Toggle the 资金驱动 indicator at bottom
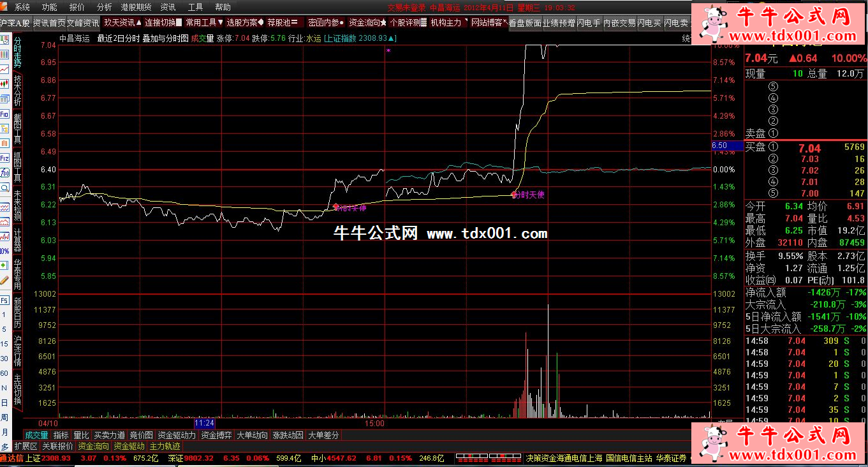The image size is (868, 467). click(129, 447)
